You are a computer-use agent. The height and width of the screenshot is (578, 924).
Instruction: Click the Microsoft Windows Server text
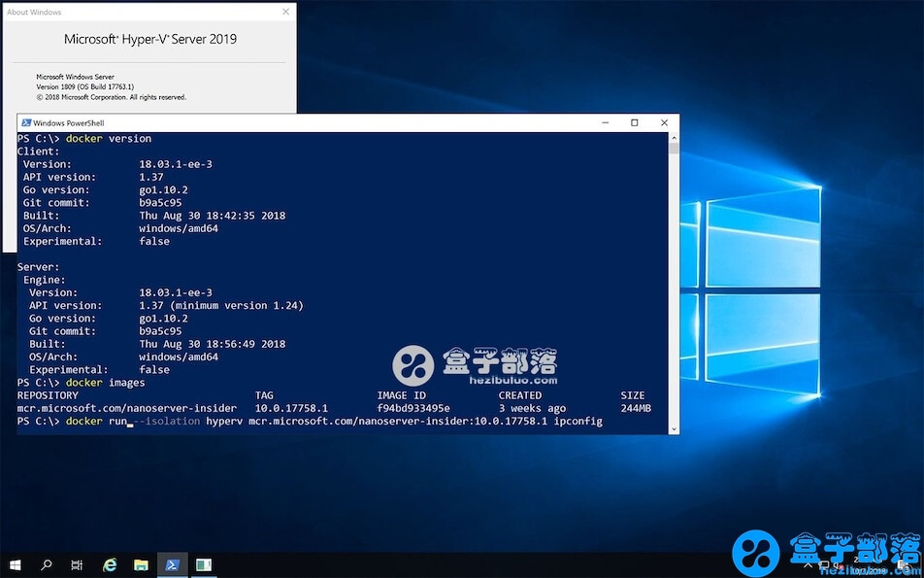click(76, 77)
